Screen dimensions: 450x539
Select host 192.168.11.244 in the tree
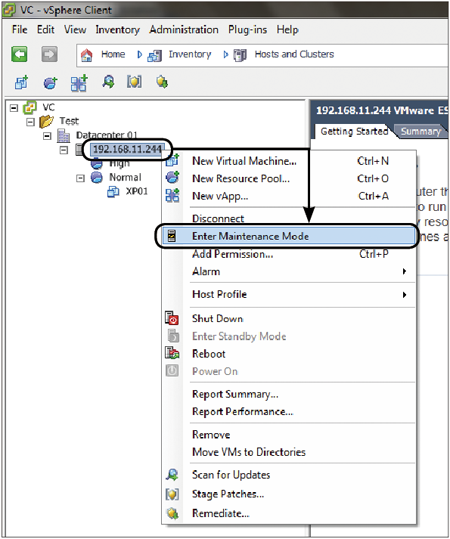click(127, 149)
